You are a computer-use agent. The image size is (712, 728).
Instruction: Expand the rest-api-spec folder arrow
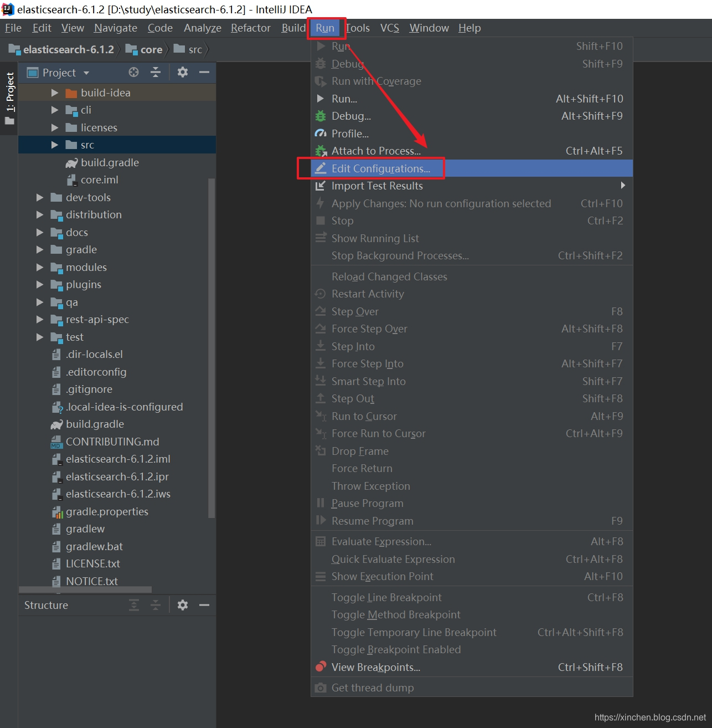[40, 319]
